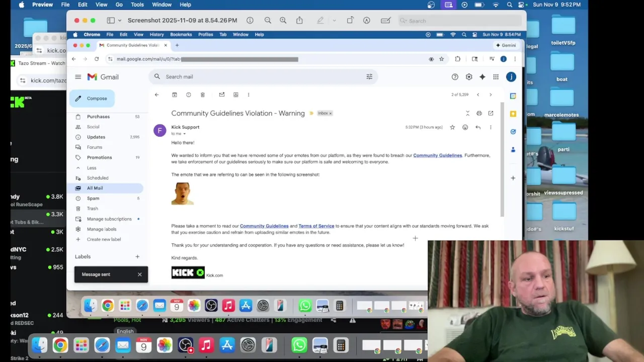The image size is (644, 362).
Task: Expand the 'to me' recipient details arrow
Action: click(184, 134)
